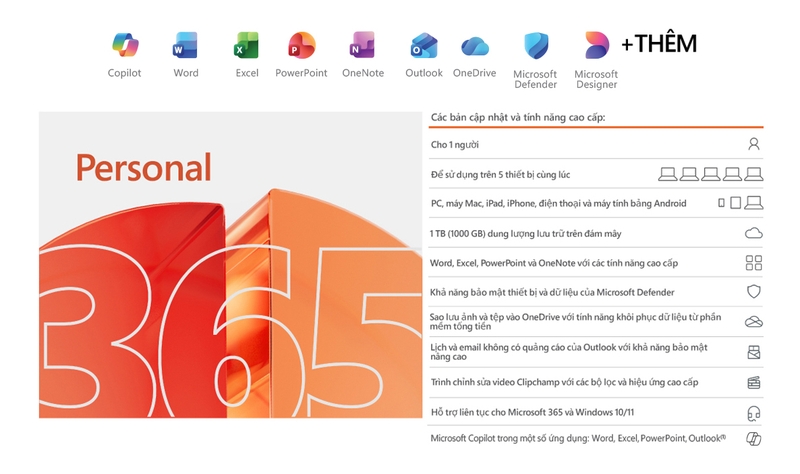Click the tablet icon in the PC, máy Mac row

point(735,203)
